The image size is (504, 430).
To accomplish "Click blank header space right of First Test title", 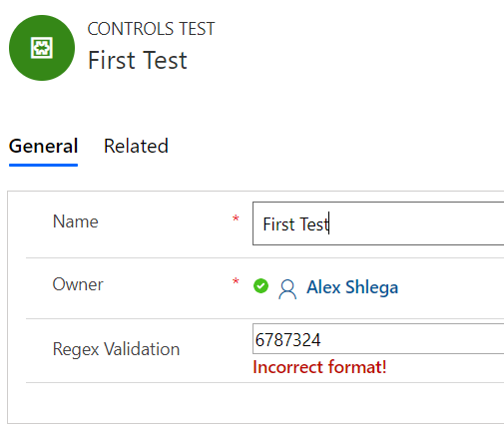I will [346, 60].
